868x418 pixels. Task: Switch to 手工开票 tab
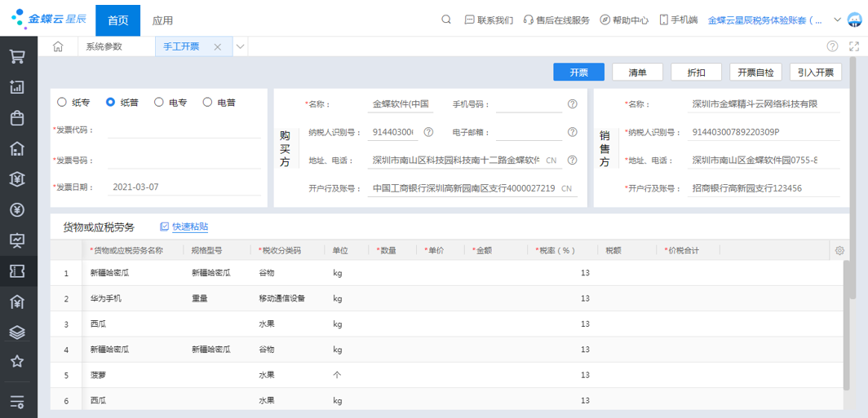click(182, 47)
